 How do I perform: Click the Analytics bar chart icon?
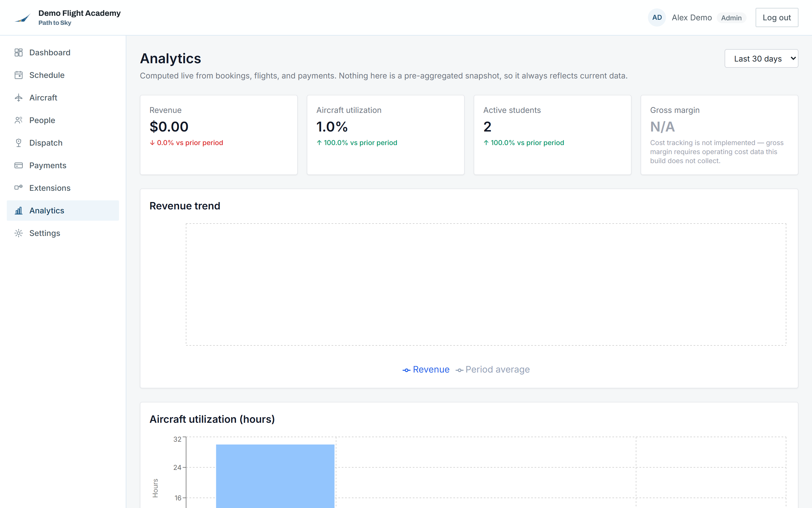pos(18,211)
